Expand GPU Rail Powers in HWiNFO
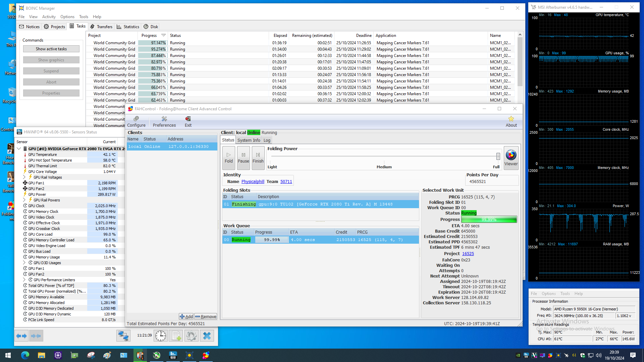The height and width of the screenshot is (362, 644). [24, 200]
